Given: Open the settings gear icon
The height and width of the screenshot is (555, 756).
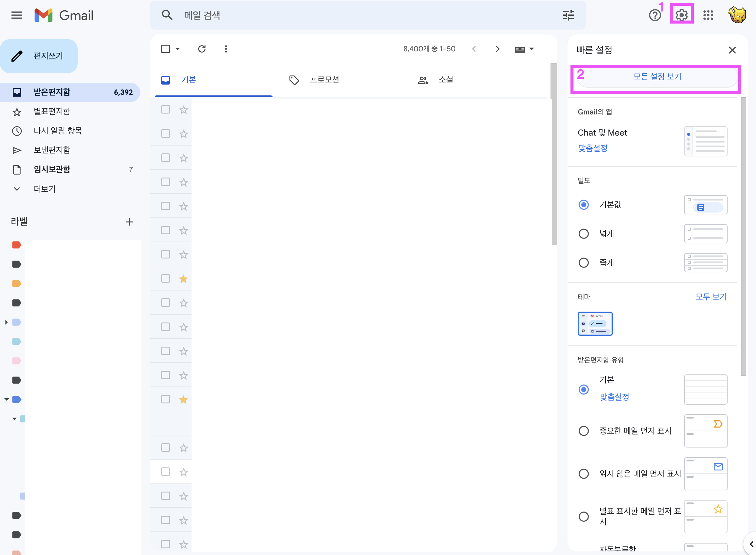Looking at the screenshot, I should [x=681, y=15].
